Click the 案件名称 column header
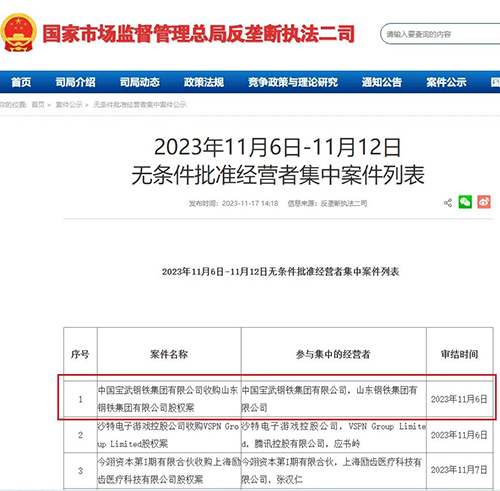 coord(169,354)
